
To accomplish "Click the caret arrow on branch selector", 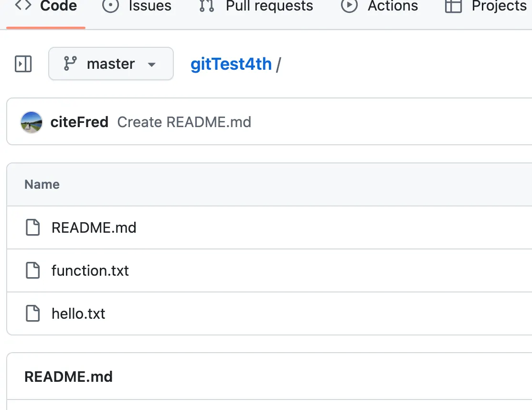I will coord(152,65).
